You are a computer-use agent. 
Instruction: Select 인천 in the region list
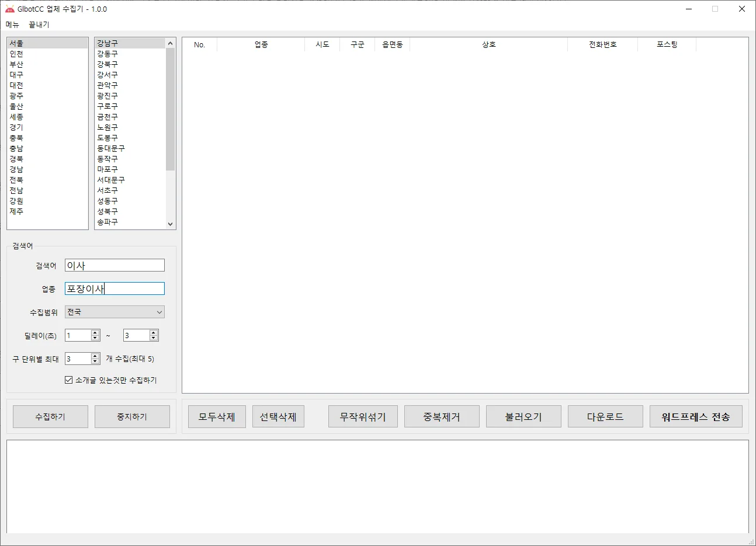(47, 54)
